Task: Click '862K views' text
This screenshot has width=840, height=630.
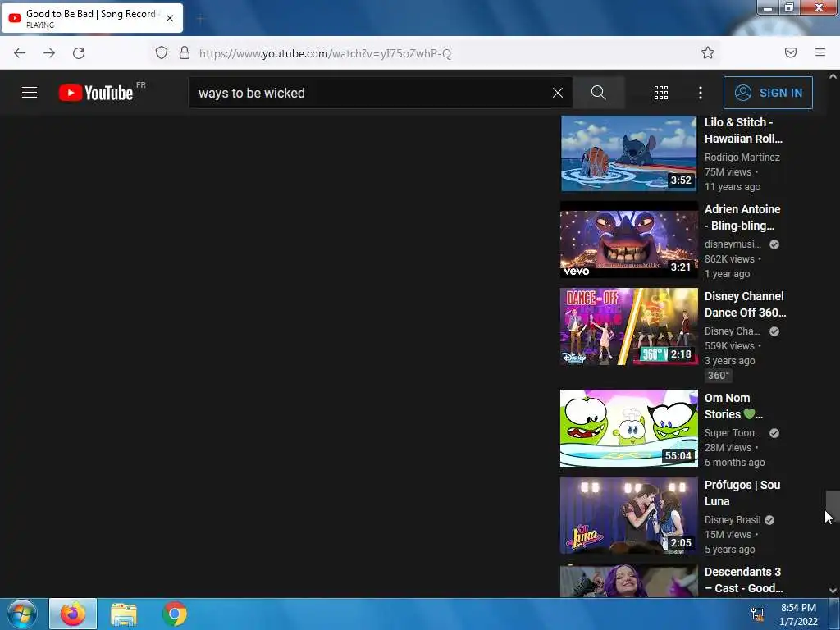Action: pyautogui.click(x=729, y=258)
